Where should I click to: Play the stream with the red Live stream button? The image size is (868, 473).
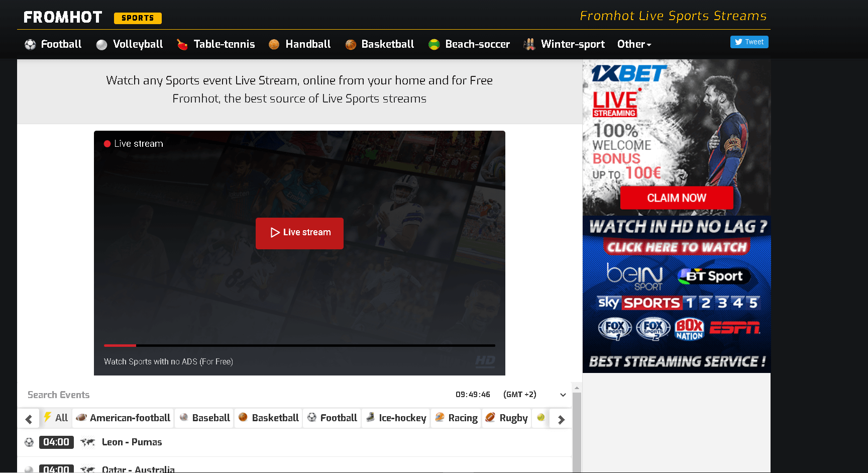tap(299, 233)
